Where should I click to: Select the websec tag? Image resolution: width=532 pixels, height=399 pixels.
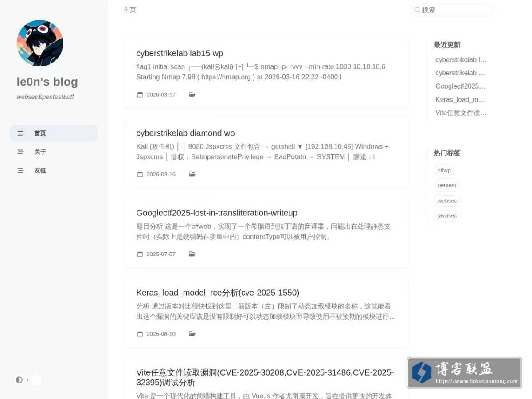[x=447, y=200]
